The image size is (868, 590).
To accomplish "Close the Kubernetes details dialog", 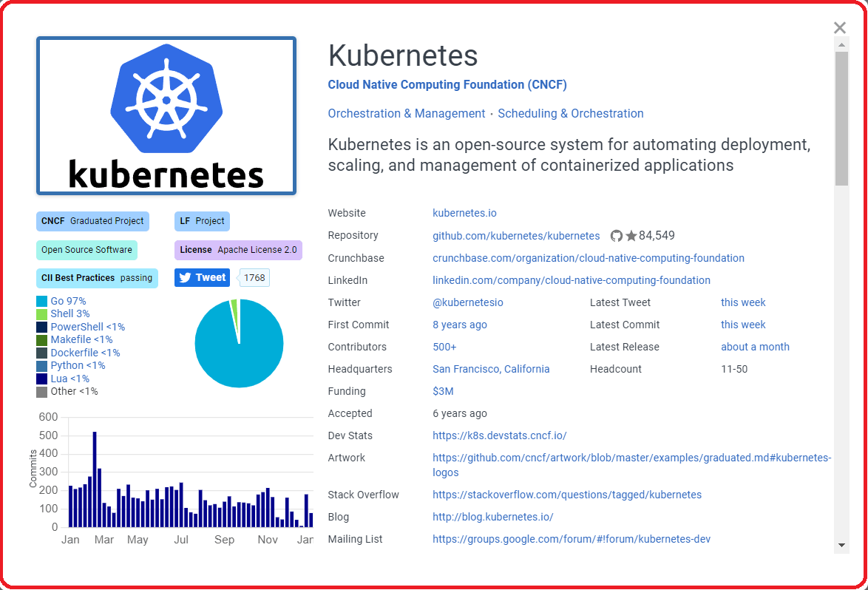I will coord(840,27).
